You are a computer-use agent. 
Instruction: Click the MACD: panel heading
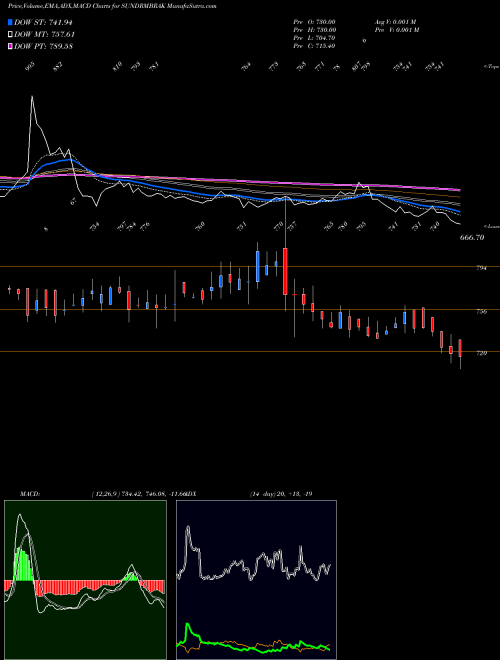click(x=29, y=493)
